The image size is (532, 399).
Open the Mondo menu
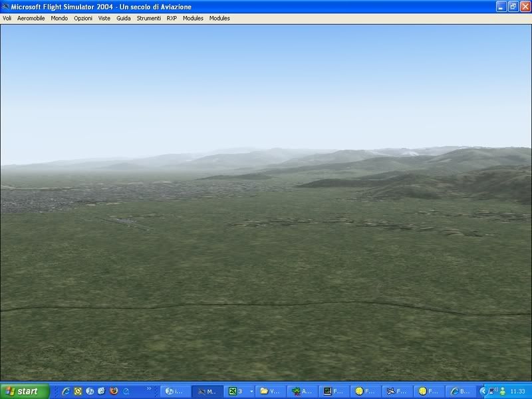[x=59, y=19]
